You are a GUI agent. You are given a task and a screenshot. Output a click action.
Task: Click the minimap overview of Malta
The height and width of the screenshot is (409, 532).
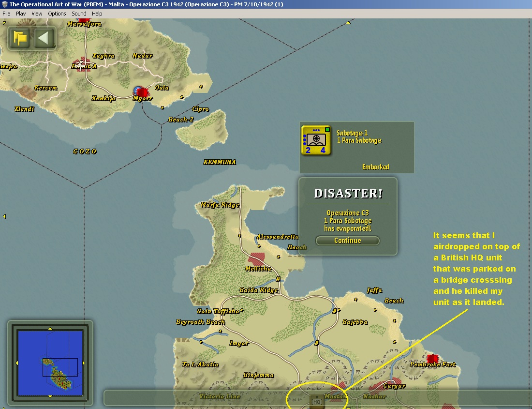50,363
